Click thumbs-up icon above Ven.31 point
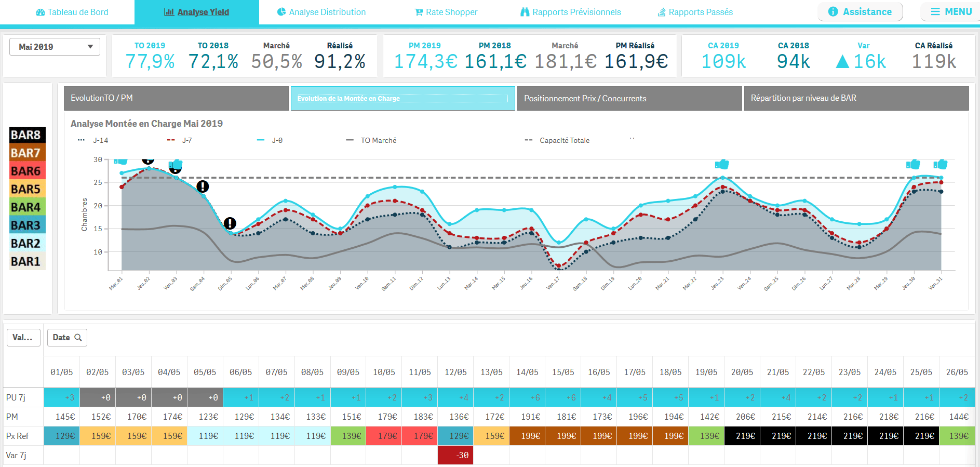Screen dimensions: 980x467 click(x=940, y=165)
